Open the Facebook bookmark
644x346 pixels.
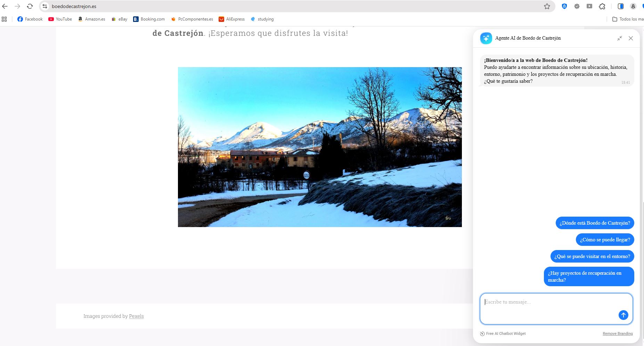(30, 19)
